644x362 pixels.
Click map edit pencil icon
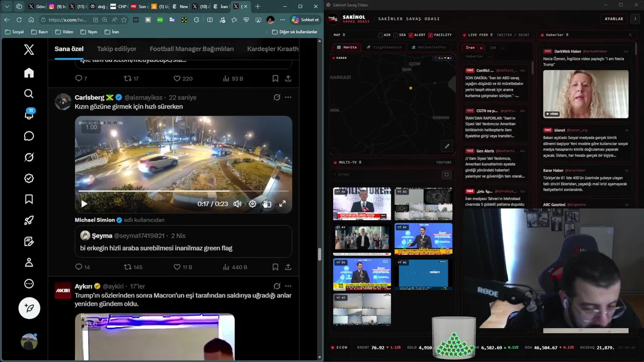tap(447, 146)
